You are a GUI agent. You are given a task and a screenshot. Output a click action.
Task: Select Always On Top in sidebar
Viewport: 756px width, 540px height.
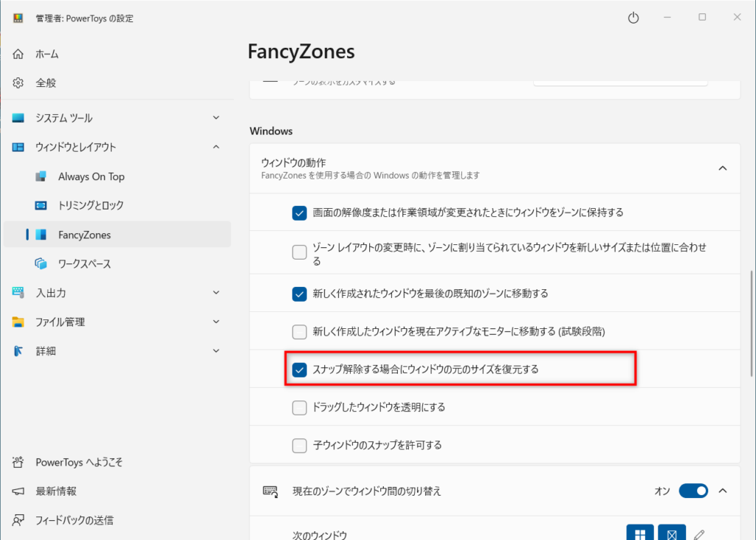[91, 176]
